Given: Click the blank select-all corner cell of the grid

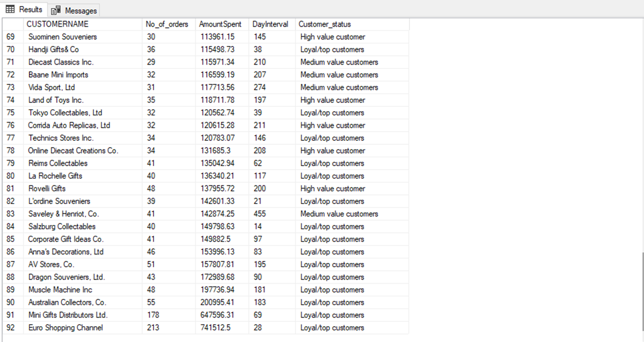Looking at the screenshot, I should coord(12,24).
